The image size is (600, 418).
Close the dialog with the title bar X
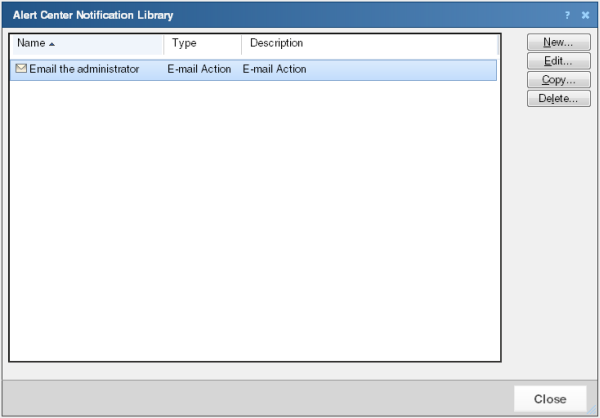coord(585,15)
